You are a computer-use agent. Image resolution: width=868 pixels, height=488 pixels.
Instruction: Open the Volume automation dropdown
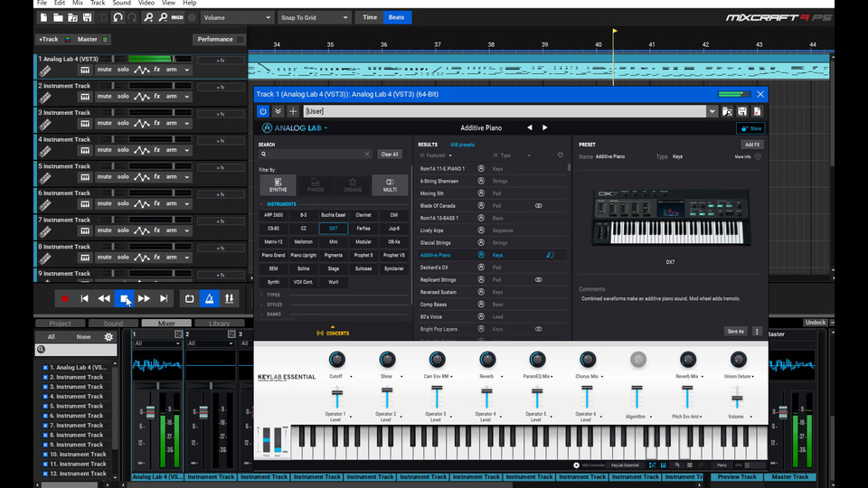pyautogui.click(x=237, y=18)
